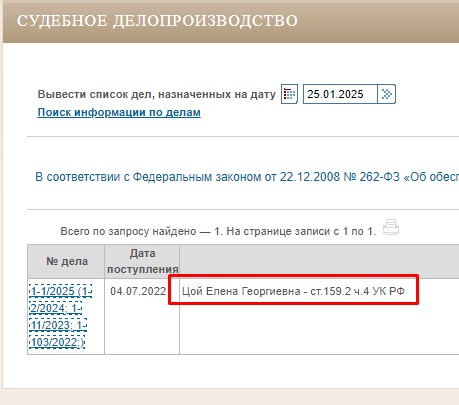Submit the date with the arrow button

pyautogui.click(x=387, y=94)
